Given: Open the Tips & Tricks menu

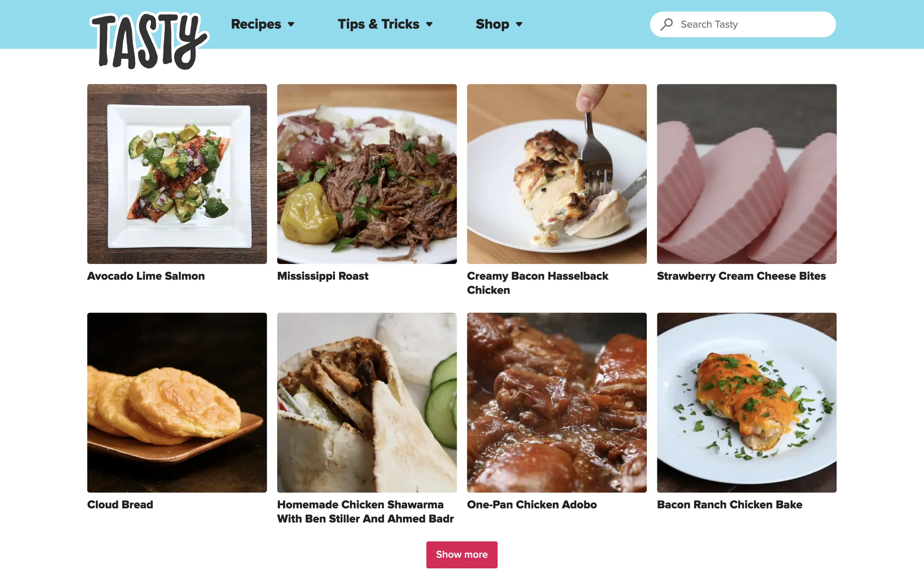Looking at the screenshot, I should 378,24.
